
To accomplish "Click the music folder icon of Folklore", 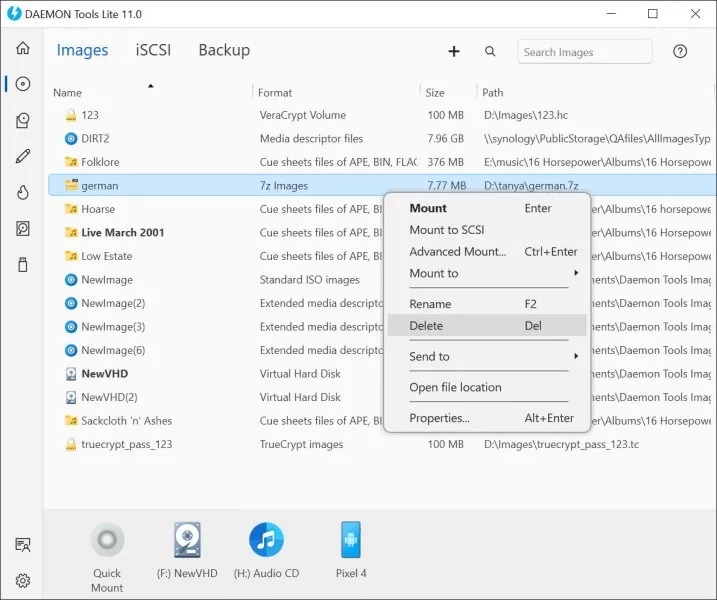I will click(x=71, y=162).
